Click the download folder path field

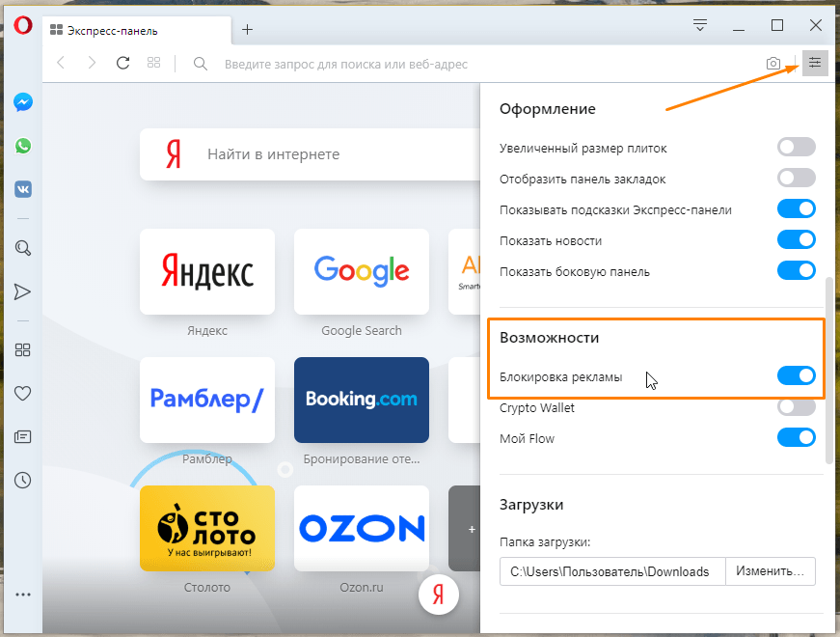[612, 571]
